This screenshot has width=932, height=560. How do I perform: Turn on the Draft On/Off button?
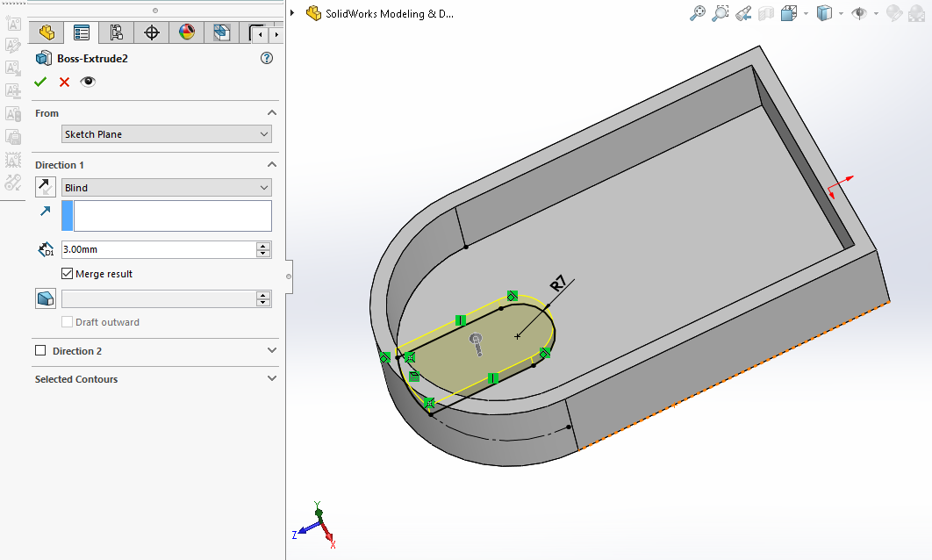(45, 298)
